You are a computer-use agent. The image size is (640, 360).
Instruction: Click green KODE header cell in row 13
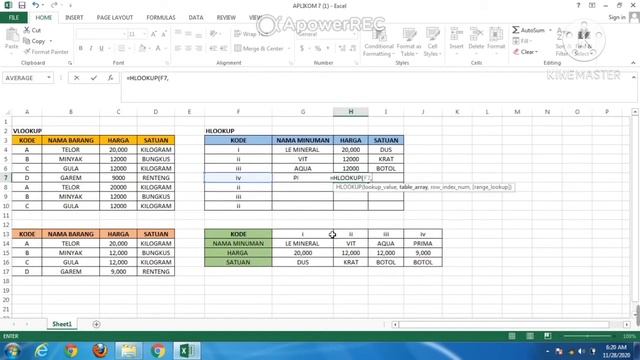click(x=238, y=234)
